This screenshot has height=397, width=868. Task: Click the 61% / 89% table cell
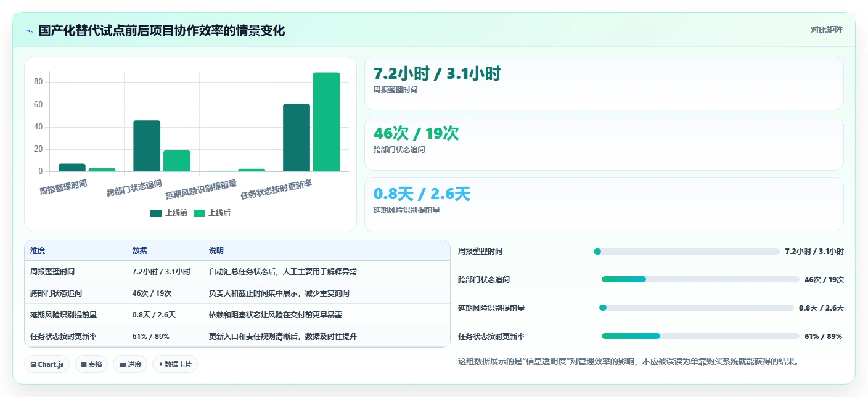click(150, 336)
